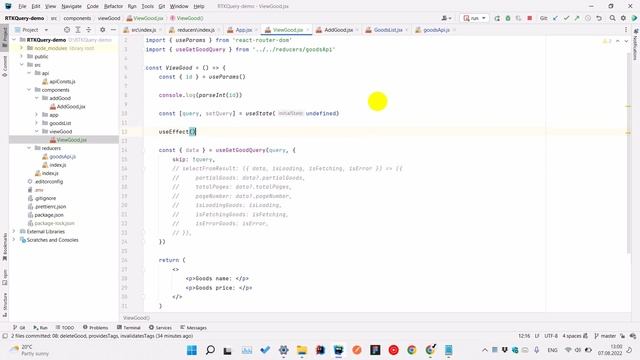Click the master branch widget in status bar
The image size is (640, 360).
(x=605, y=336)
